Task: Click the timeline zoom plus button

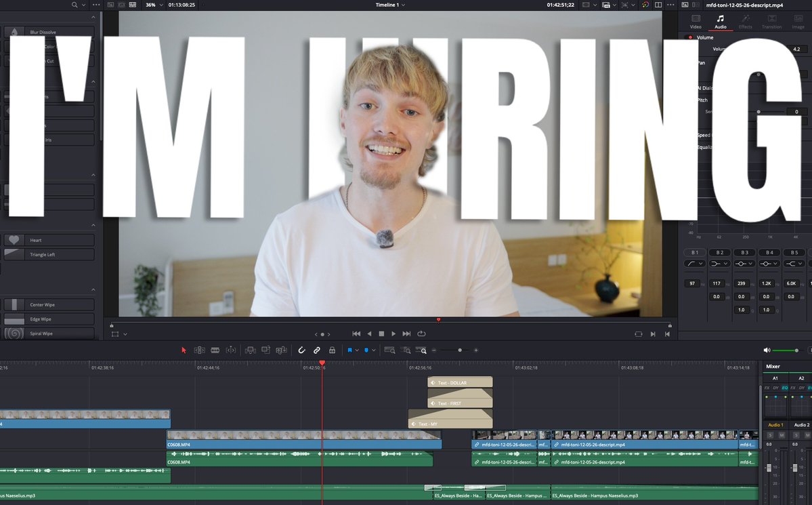Action: 476,350
